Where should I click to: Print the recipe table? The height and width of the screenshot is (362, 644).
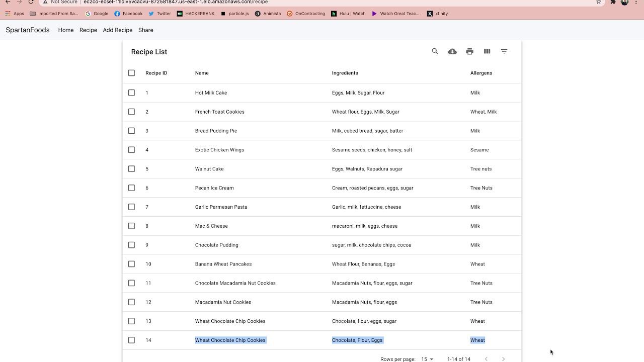(x=470, y=51)
